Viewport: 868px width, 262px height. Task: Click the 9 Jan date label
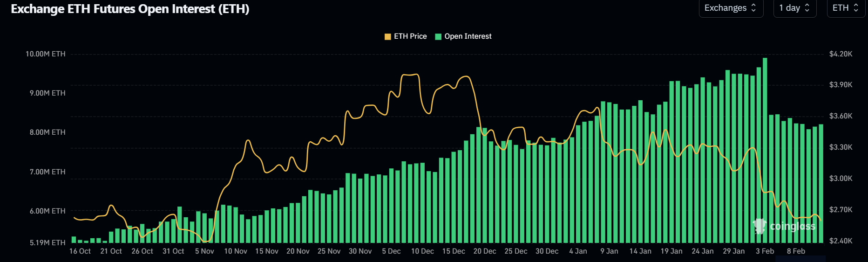(x=609, y=251)
